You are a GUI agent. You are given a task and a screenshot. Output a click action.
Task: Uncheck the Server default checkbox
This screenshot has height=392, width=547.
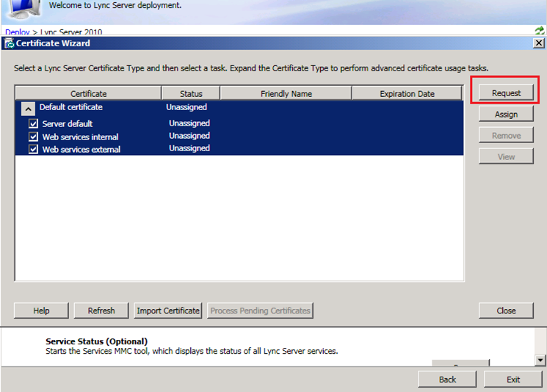[34, 123]
